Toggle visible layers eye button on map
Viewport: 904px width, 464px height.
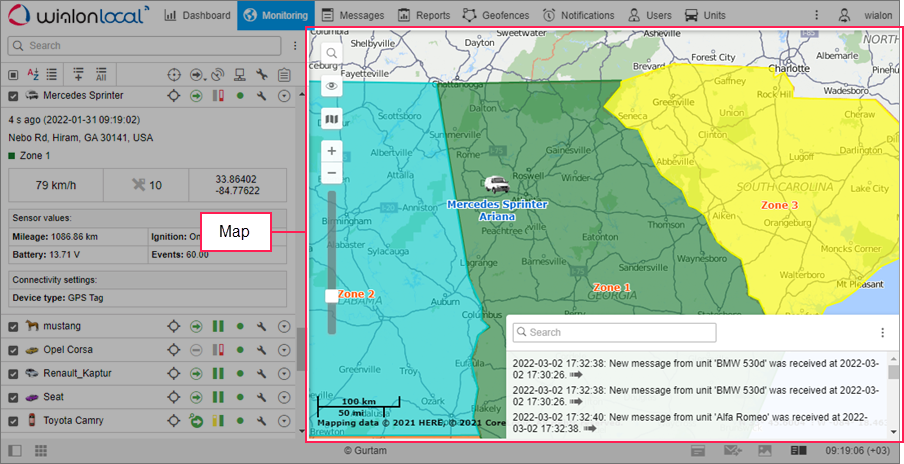332,86
